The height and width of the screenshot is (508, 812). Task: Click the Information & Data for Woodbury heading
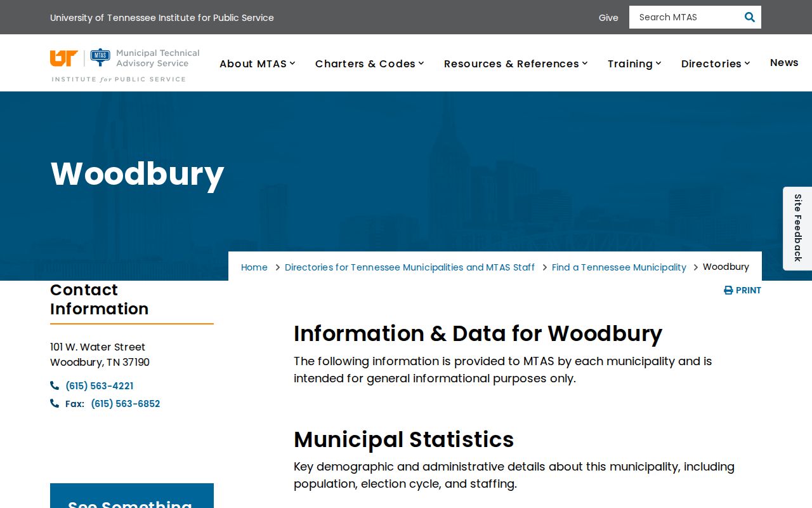[x=478, y=333]
